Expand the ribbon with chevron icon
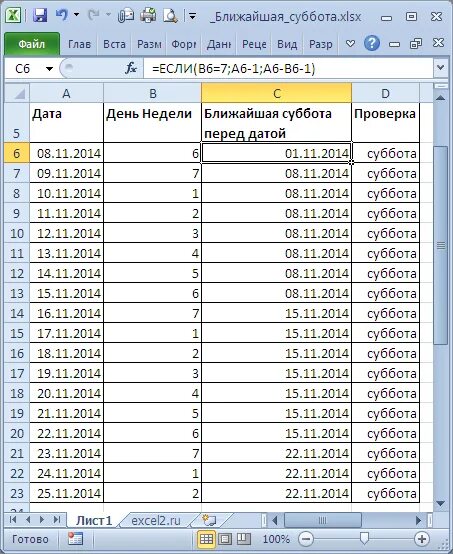Viewport: 453px width, 554px height. (350, 44)
